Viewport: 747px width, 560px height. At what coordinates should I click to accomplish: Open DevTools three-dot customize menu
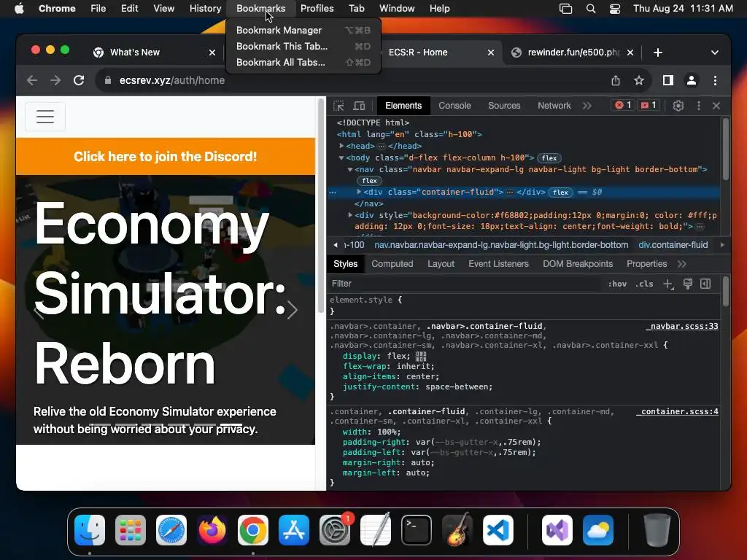pyautogui.click(x=698, y=106)
